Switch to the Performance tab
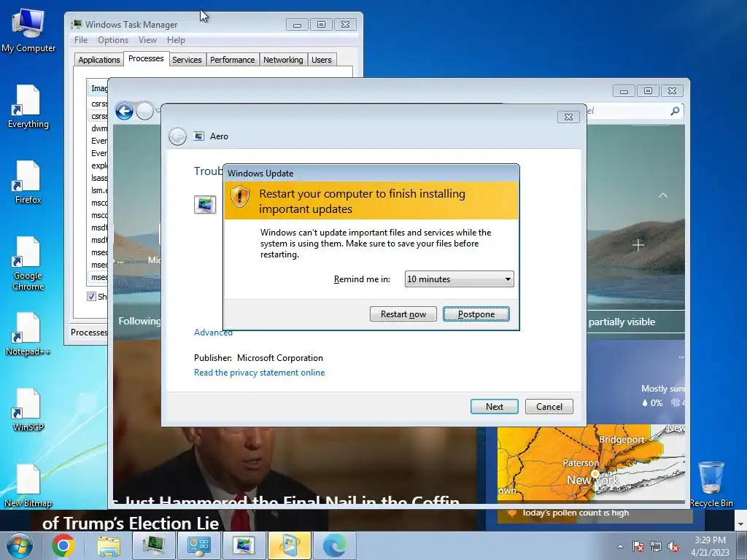 (233, 60)
